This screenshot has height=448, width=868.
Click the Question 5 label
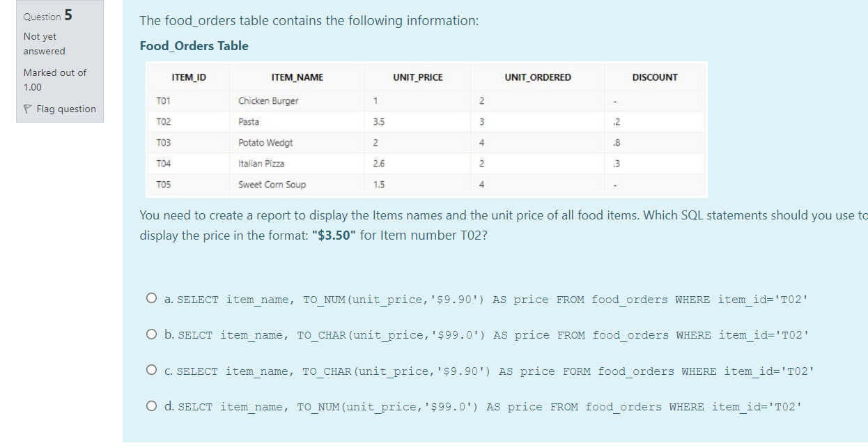48,15
